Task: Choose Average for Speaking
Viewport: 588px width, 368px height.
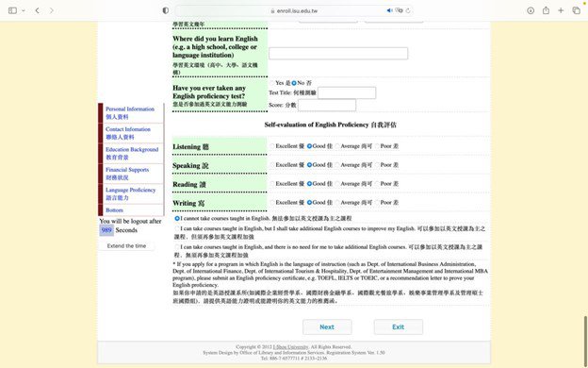Action: point(337,165)
